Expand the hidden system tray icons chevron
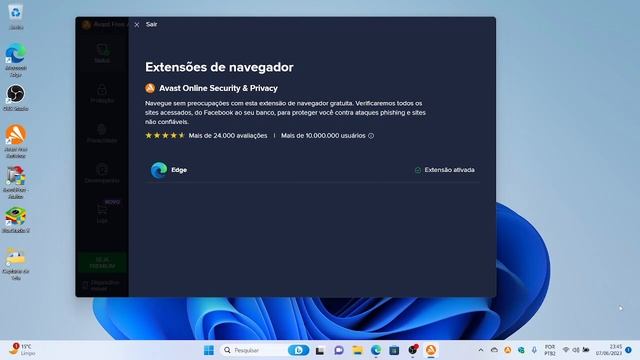640x360 pixels. 481,350
